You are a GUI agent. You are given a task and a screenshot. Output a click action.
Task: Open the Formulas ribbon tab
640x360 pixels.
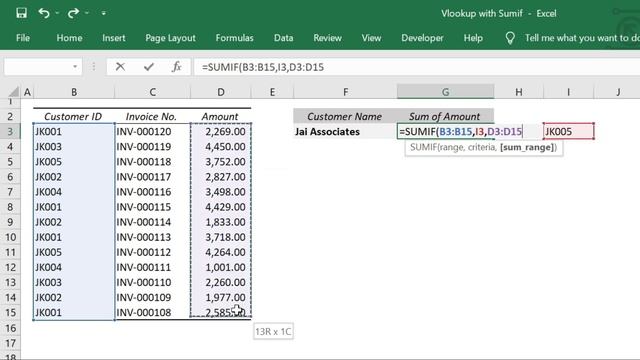point(234,38)
